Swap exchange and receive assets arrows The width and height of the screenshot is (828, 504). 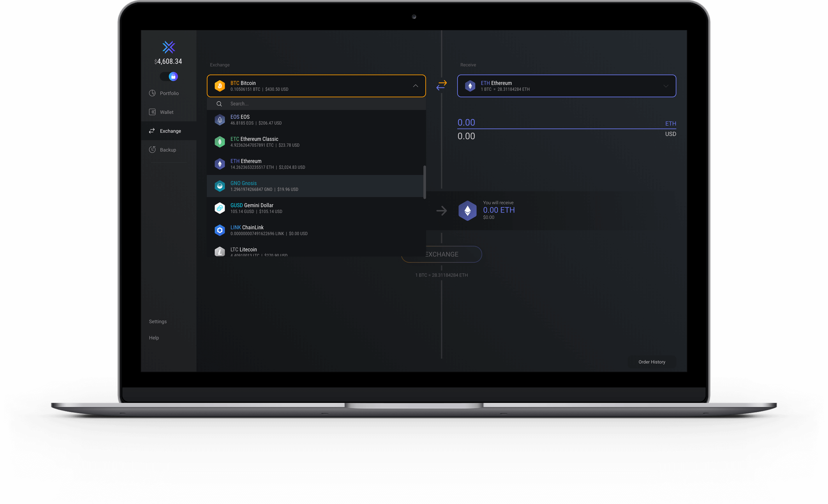[x=441, y=85]
